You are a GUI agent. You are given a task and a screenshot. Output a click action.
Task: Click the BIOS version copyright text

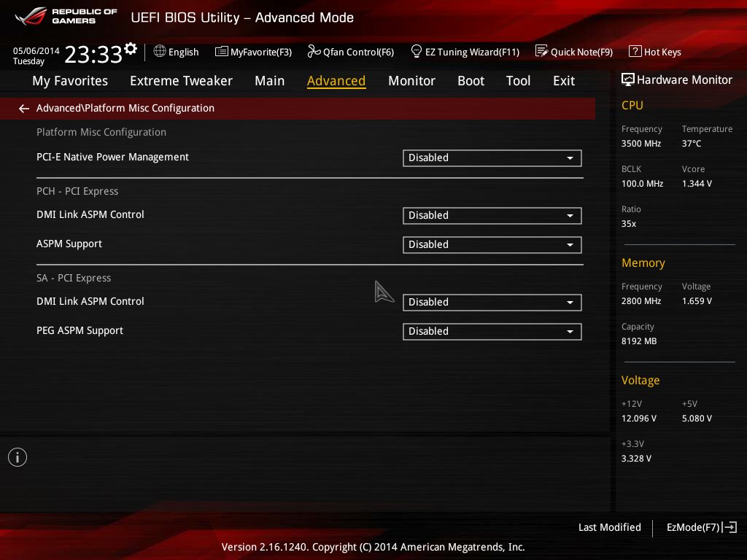[373, 547]
